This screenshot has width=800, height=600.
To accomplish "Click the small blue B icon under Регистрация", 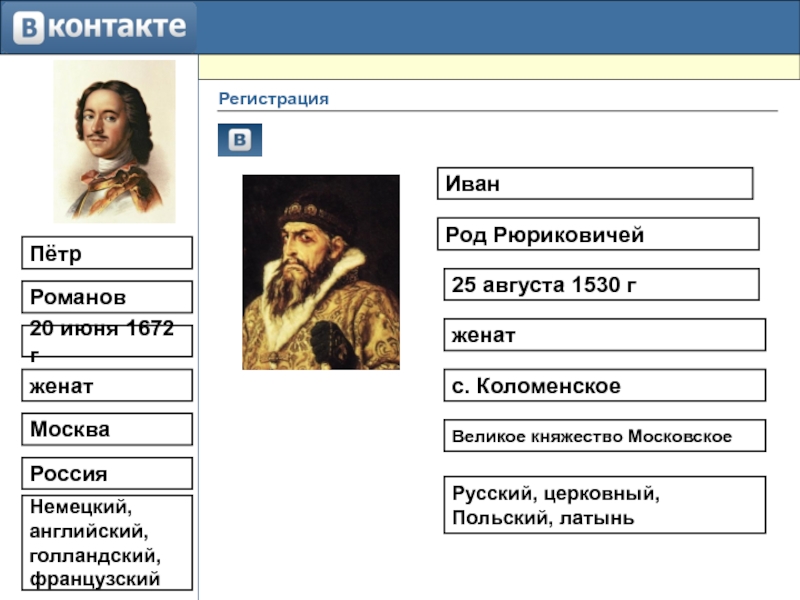I will pyautogui.click(x=240, y=140).
